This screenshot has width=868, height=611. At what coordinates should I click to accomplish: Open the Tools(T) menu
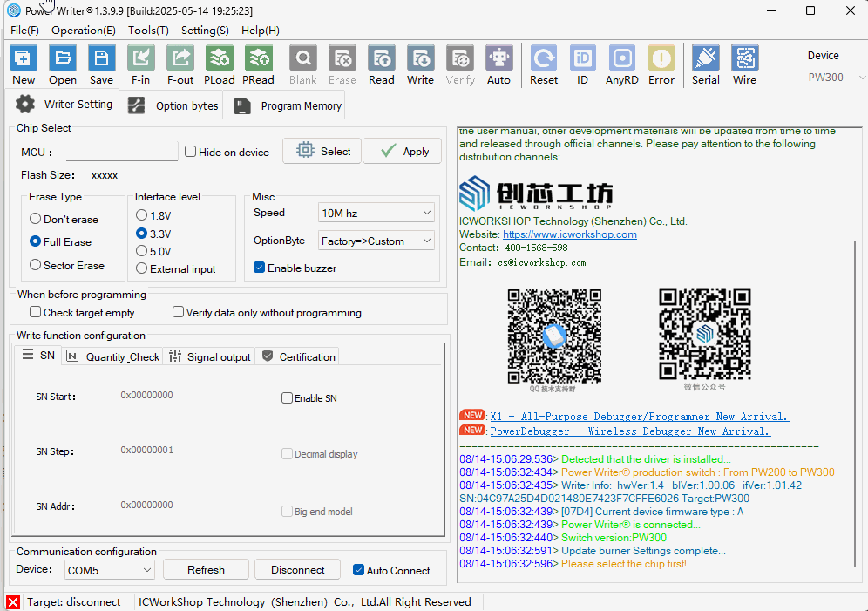148,31
